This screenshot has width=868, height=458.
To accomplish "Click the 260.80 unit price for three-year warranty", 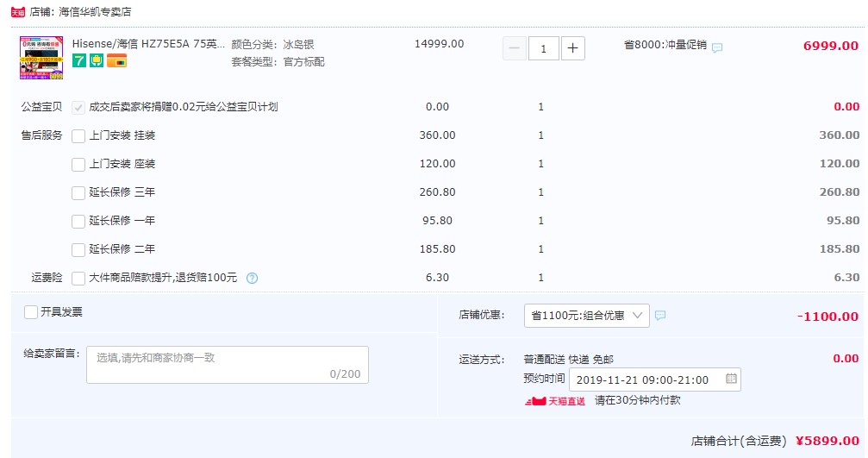I will click(x=437, y=192).
